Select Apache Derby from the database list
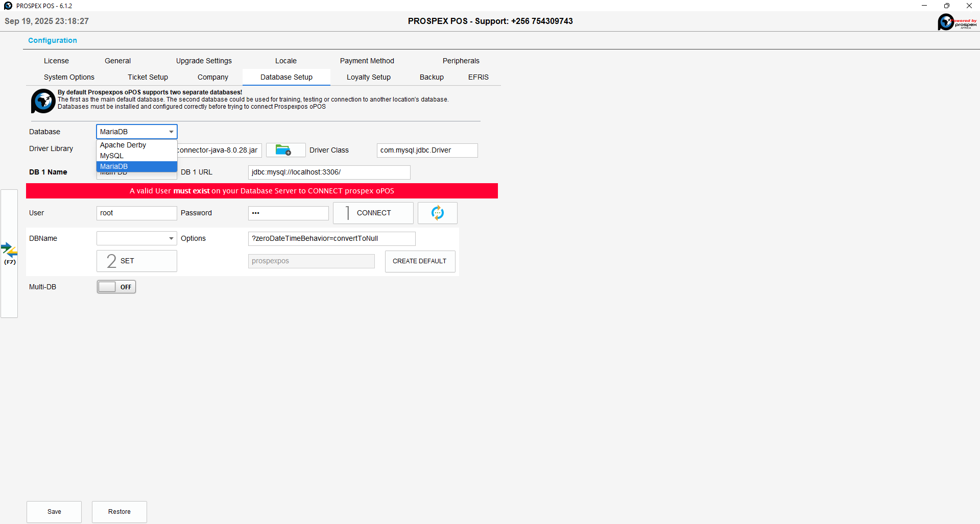Viewport: 980px width, 524px height. pyautogui.click(x=123, y=145)
